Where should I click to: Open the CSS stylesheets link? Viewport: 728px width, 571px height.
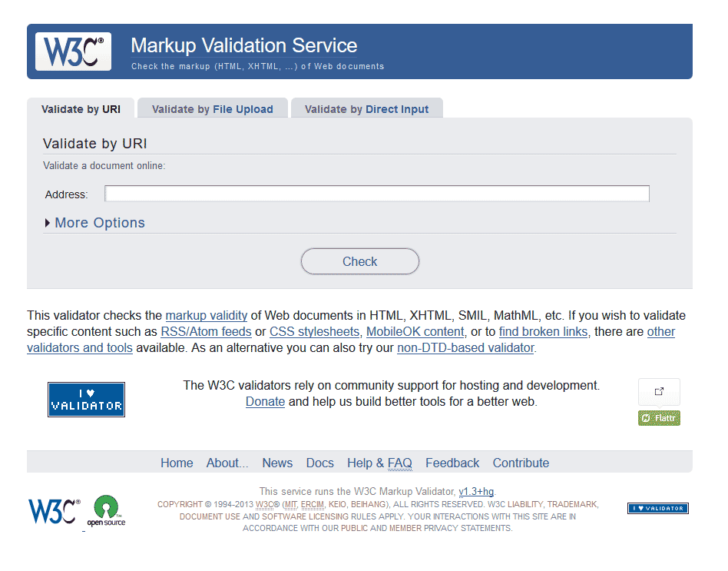click(x=314, y=331)
